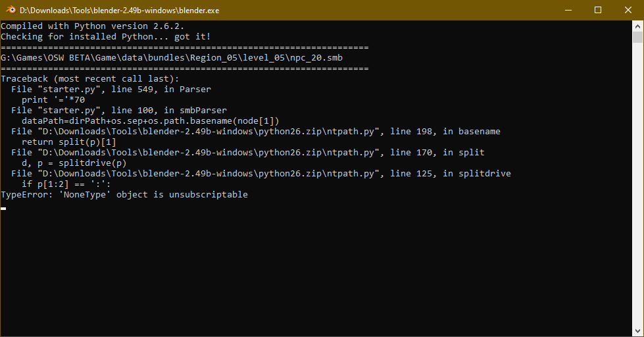Minimize the Blender console window
The image size is (644, 337).
click(568, 10)
